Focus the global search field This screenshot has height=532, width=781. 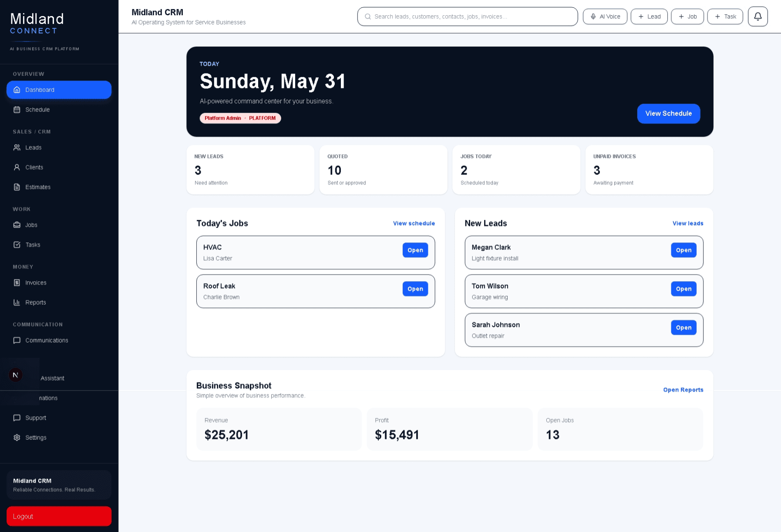click(468, 17)
